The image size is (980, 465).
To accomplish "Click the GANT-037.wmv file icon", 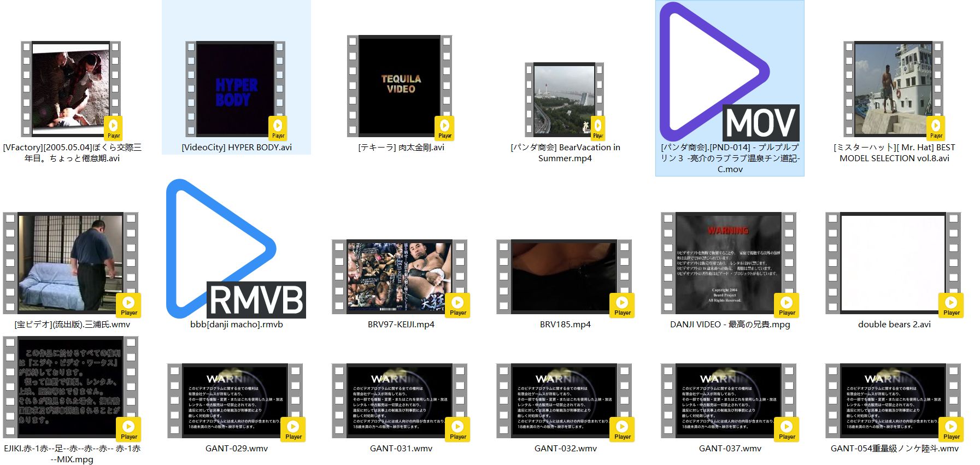I will (729, 401).
